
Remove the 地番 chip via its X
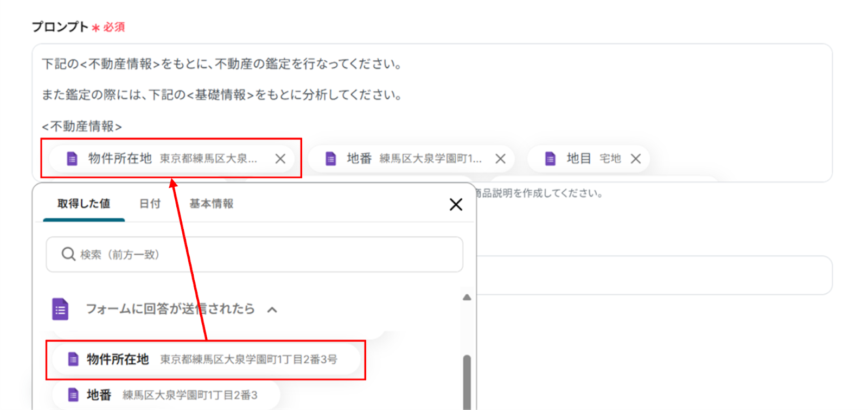(500, 159)
